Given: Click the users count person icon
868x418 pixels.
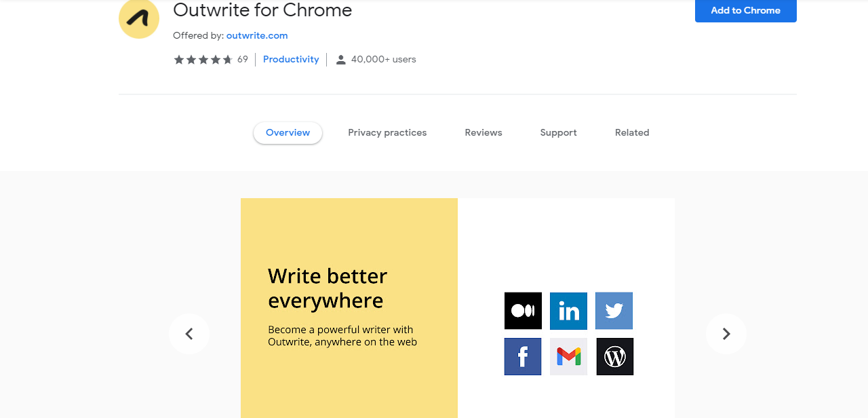Looking at the screenshot, I should tap(339, 59).
